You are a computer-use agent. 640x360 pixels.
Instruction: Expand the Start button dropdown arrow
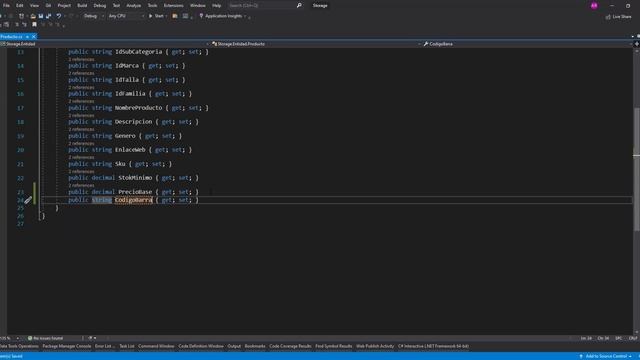(166, 16)
